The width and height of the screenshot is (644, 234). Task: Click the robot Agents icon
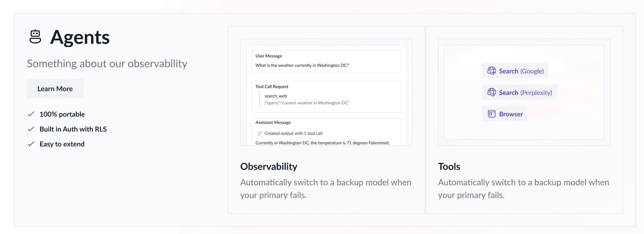pos(35,37)
